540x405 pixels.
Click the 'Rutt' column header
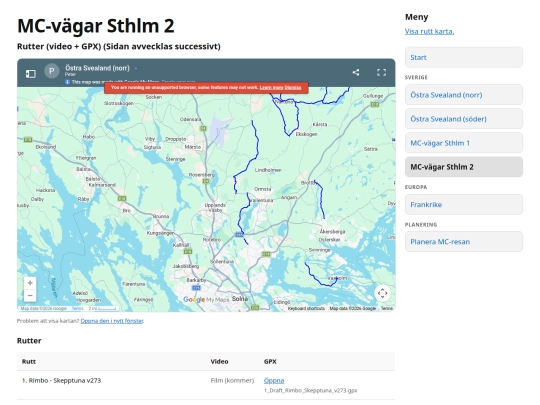point(29,362)
